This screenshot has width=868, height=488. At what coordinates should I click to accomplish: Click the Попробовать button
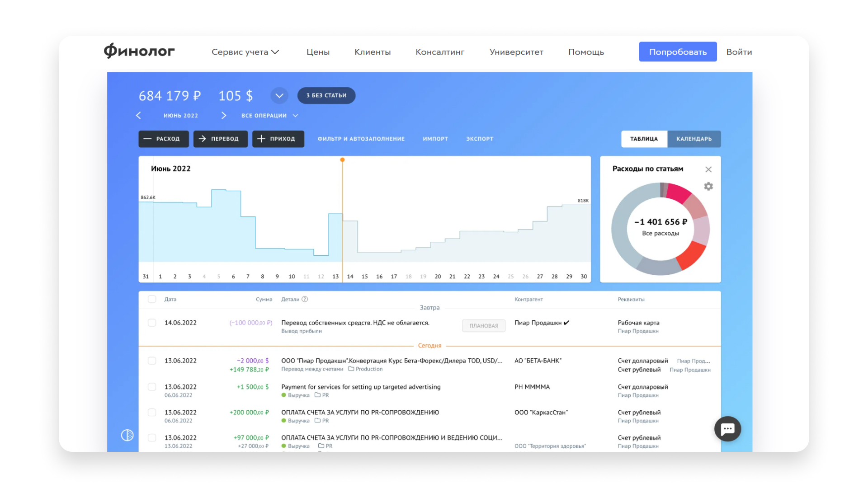coord(678,52)
